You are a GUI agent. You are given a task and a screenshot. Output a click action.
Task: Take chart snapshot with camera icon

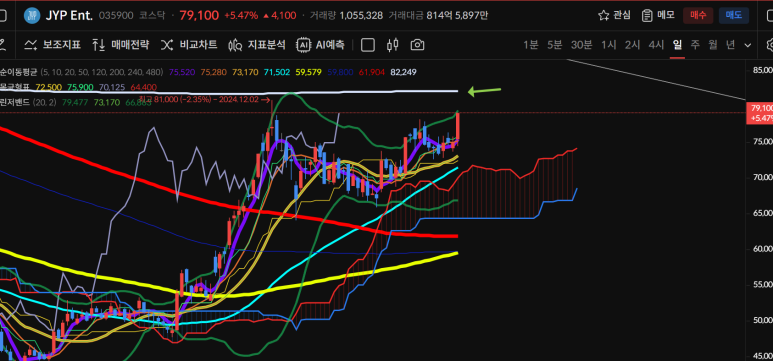417,45
